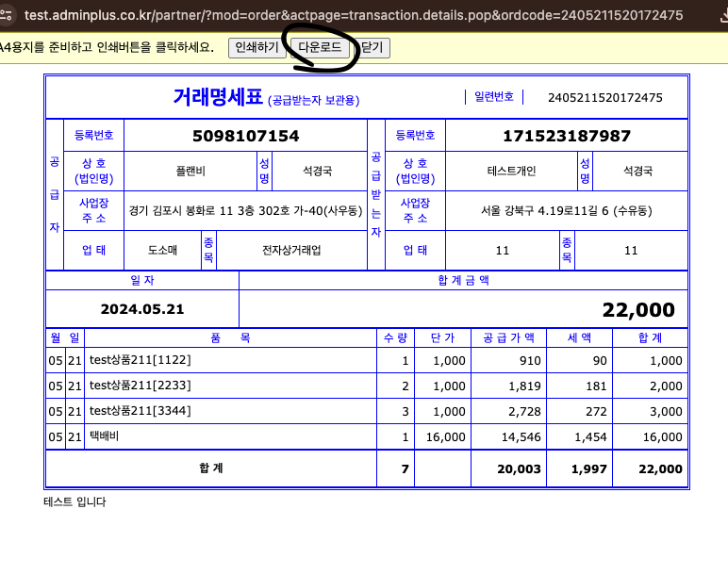Click the large total amount 22,000

(x=638, y=310)
